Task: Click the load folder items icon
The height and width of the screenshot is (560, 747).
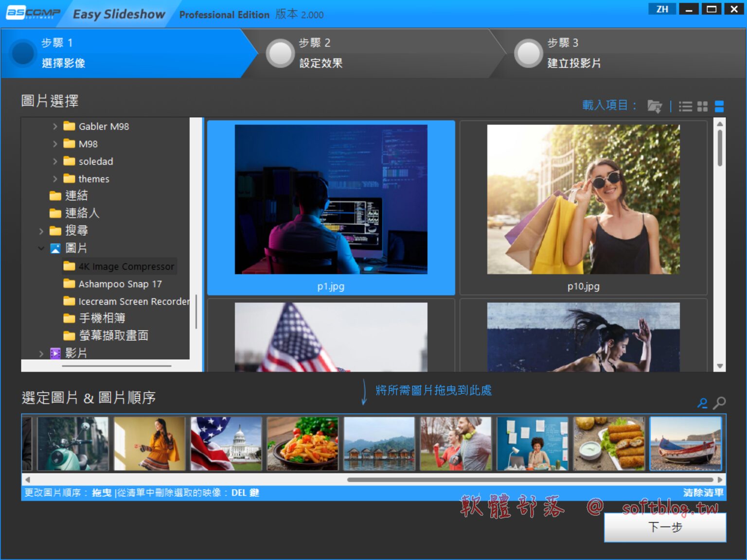Action: click(x=654, y=106)
